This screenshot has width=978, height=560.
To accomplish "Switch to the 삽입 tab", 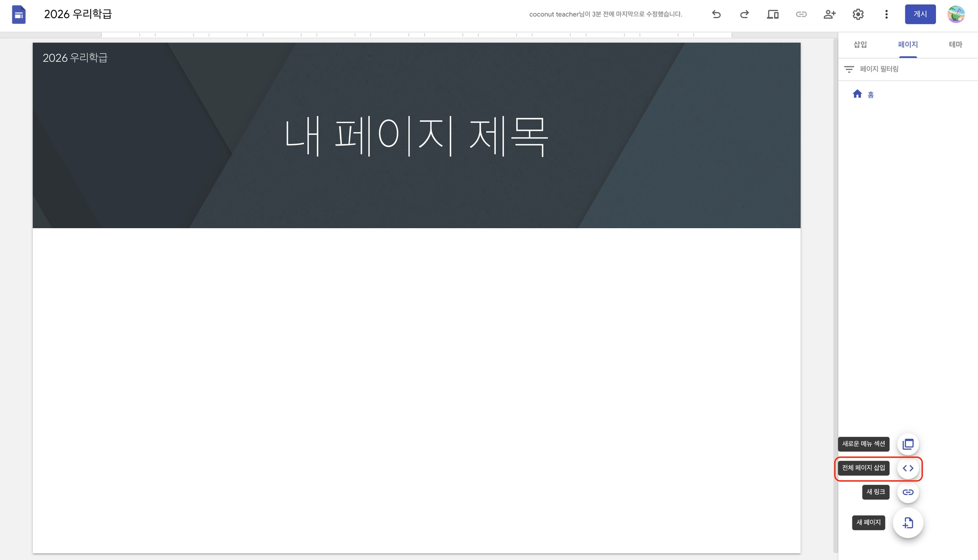I will [x=860, y=44].
